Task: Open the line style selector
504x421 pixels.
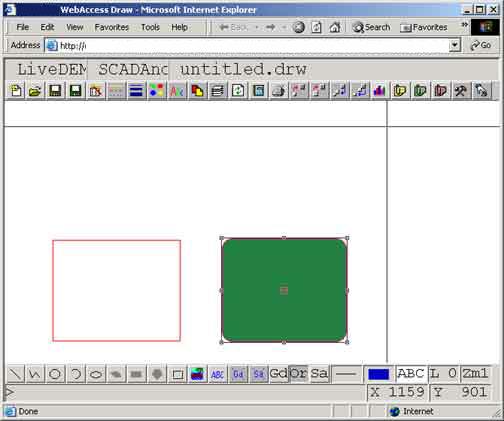Action: pos(346,374)
